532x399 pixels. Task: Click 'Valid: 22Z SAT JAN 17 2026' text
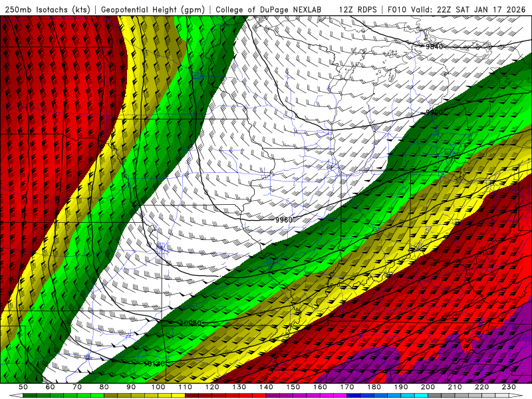(468, 9)
